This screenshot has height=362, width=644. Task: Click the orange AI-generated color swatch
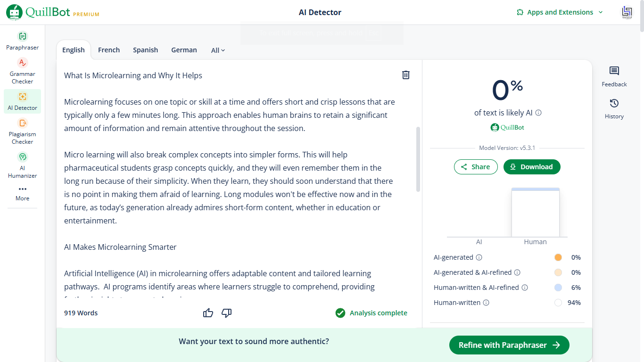(558, 257)
